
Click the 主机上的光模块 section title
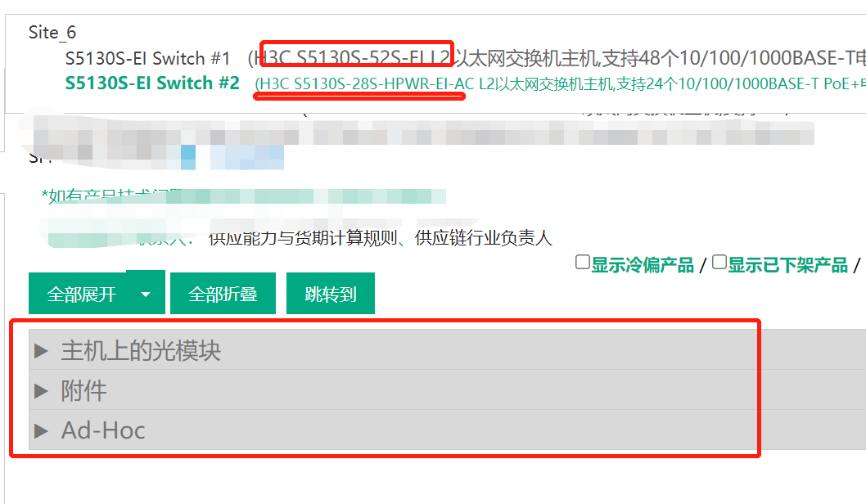(x=141, y=351)
